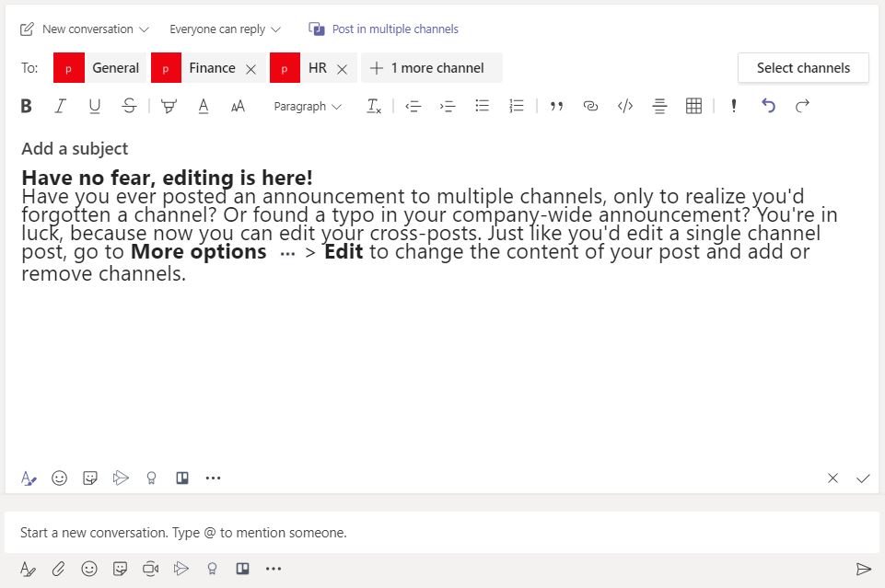Undo the last edit
Image resolution: width=885 pixels, height=588 pixels.
pos(768,106)
